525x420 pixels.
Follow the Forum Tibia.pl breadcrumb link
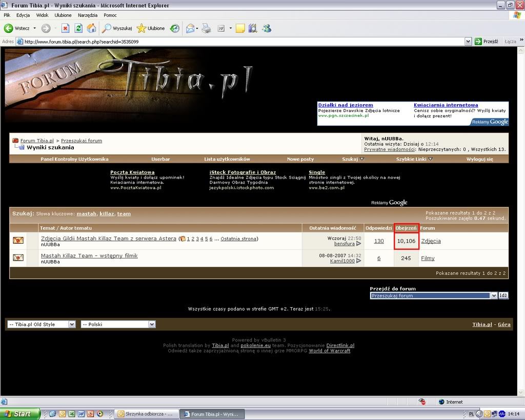coord(37,141)
